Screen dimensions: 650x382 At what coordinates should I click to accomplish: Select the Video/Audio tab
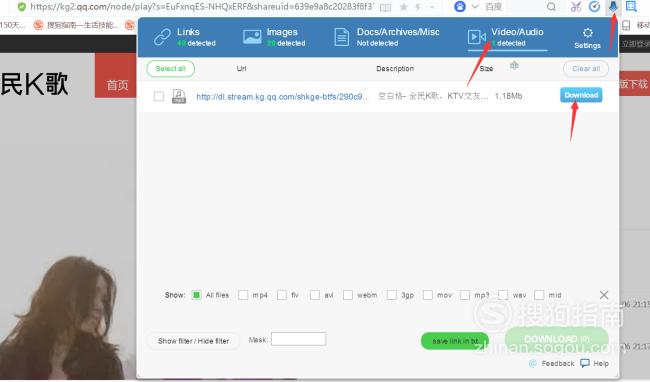507,37
